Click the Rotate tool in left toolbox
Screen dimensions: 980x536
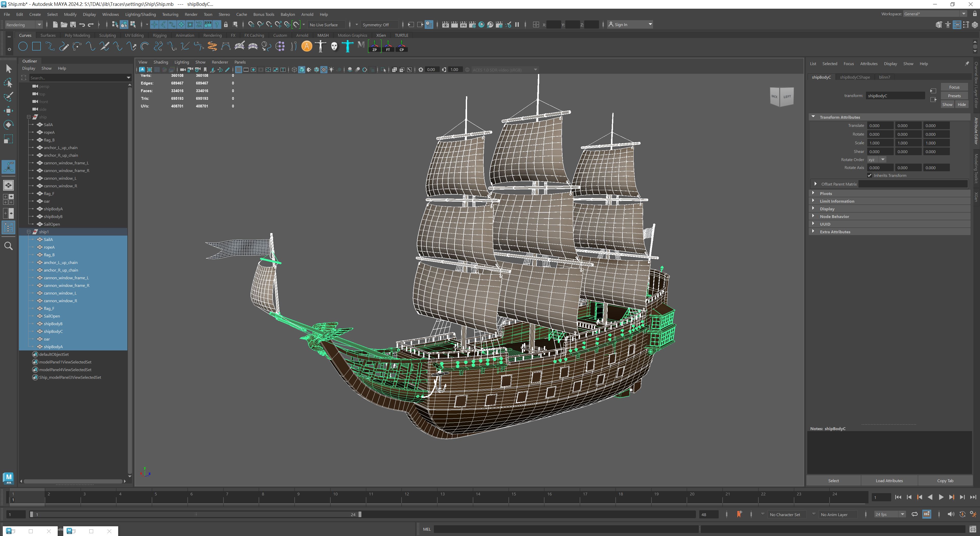[8, 125]
